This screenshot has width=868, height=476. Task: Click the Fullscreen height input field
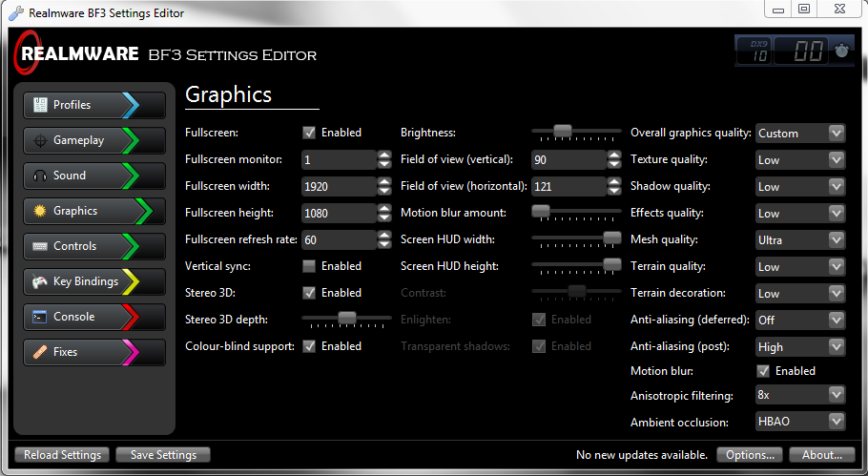[340, 213]
